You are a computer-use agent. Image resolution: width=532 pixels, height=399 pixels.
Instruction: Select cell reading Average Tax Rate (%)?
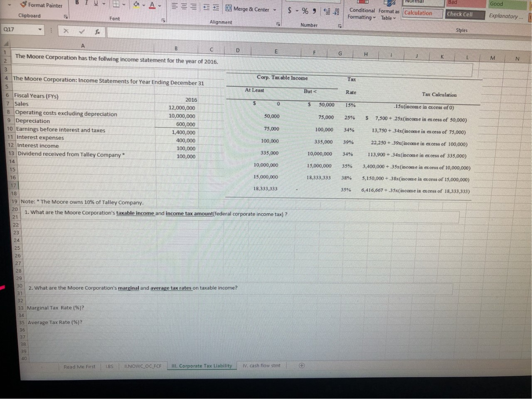click(x=55, y=322)
